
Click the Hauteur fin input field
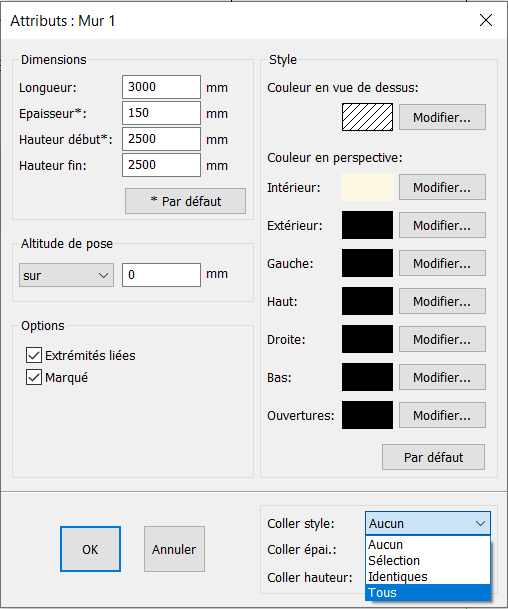click(x=161, y=165)
